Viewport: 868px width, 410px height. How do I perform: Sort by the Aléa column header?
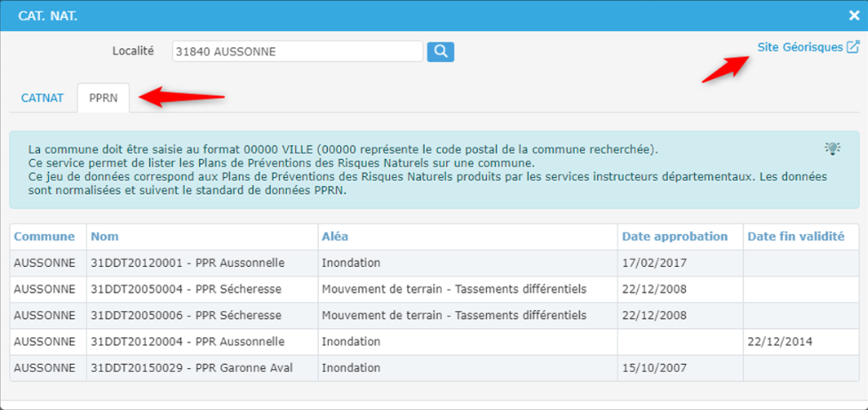[x=335, y=237]
